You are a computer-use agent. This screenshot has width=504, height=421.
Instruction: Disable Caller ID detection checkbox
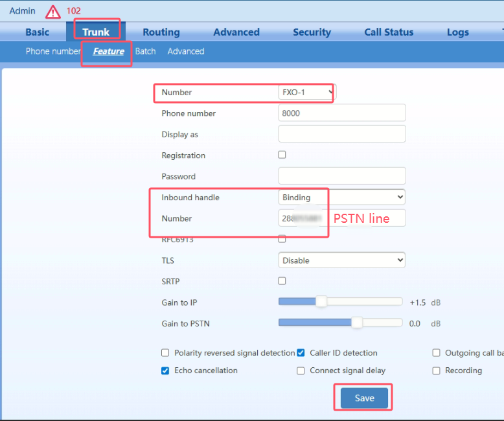tap(301, 353)
